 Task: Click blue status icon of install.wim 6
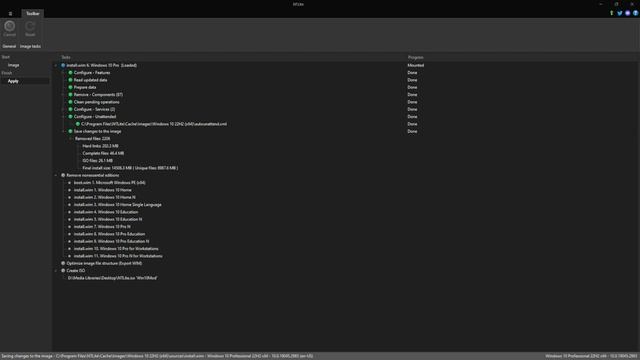tap(63, 65)
